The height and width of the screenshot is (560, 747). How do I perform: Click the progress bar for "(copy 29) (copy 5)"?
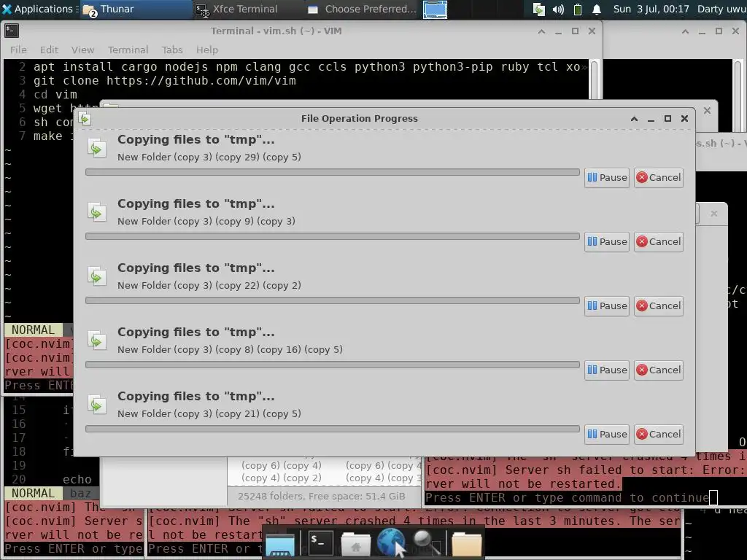click(x=333, y=172)
